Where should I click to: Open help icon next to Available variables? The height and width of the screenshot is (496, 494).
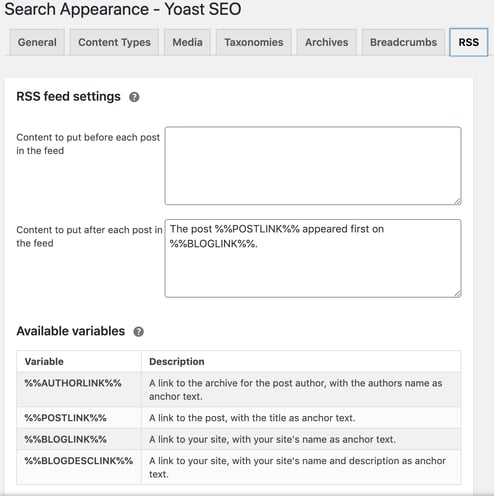tap(138, 332)
